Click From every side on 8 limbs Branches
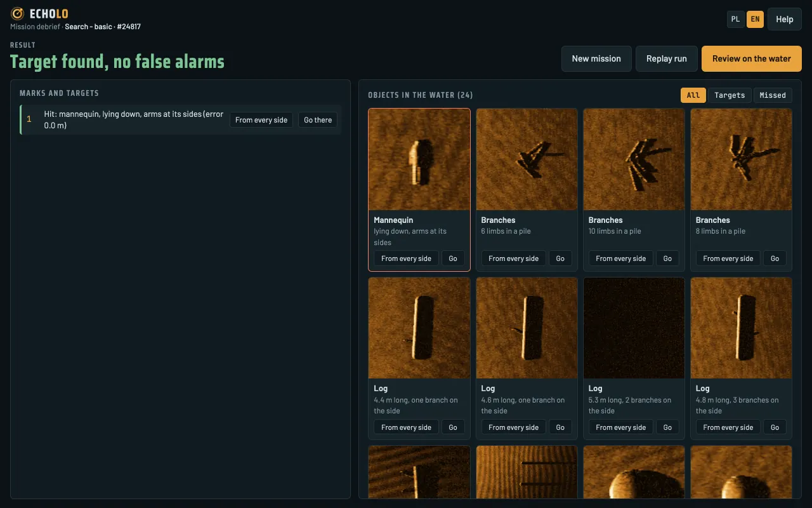This screenshot has width=812, height=508. point(728,258)
